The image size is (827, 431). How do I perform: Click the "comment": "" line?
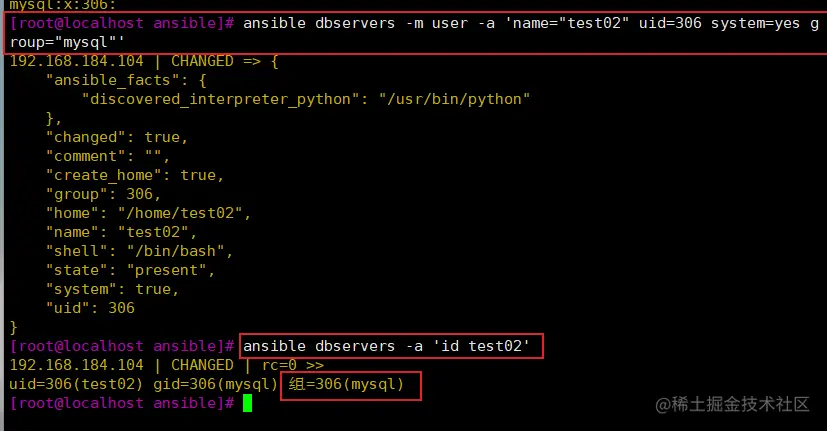click(108, 156)
